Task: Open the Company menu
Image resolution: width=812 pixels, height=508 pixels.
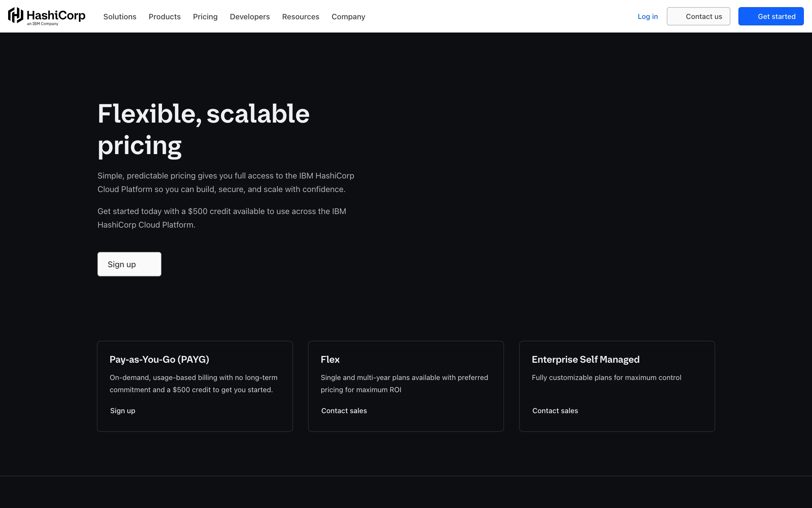Action: click(348, 17)
